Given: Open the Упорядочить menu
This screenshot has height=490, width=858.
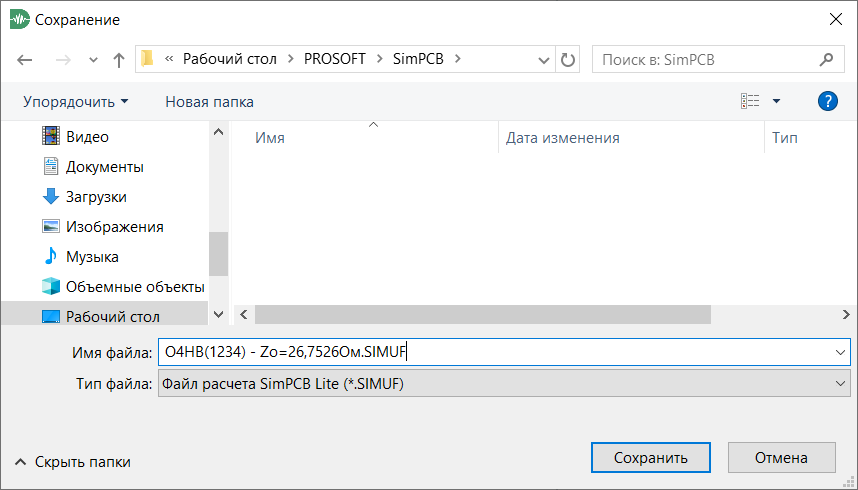Looking at the screenshot, I should 76,102.
